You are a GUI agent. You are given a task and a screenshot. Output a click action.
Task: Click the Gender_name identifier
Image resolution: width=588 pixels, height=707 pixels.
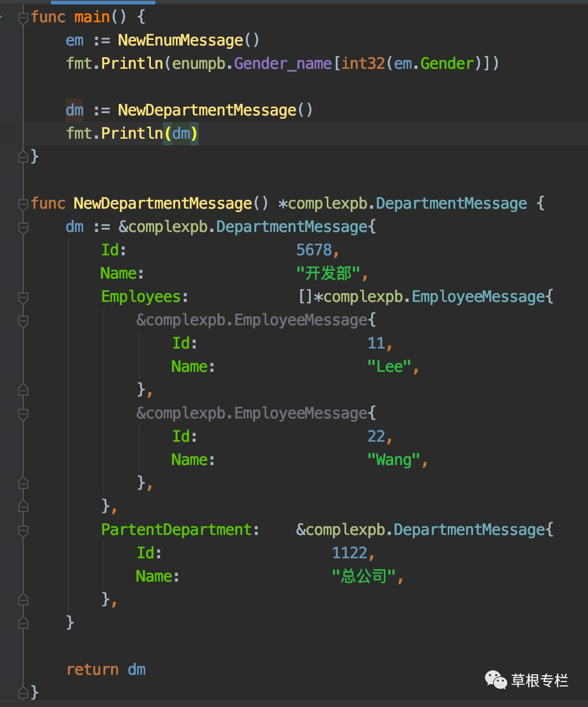283,64
